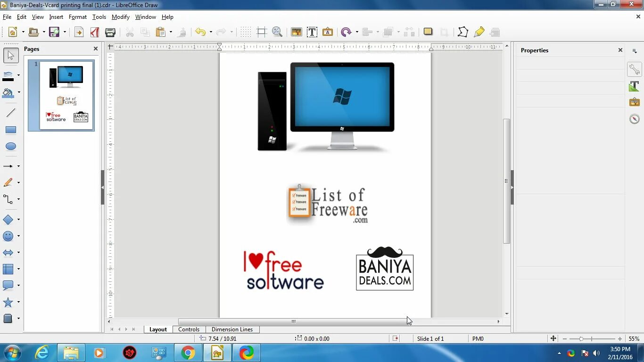The height and width of the screenshot is (362, 644).
Task: Expand the Basic Shapes dropdown arrow
Action: point(18,220)
